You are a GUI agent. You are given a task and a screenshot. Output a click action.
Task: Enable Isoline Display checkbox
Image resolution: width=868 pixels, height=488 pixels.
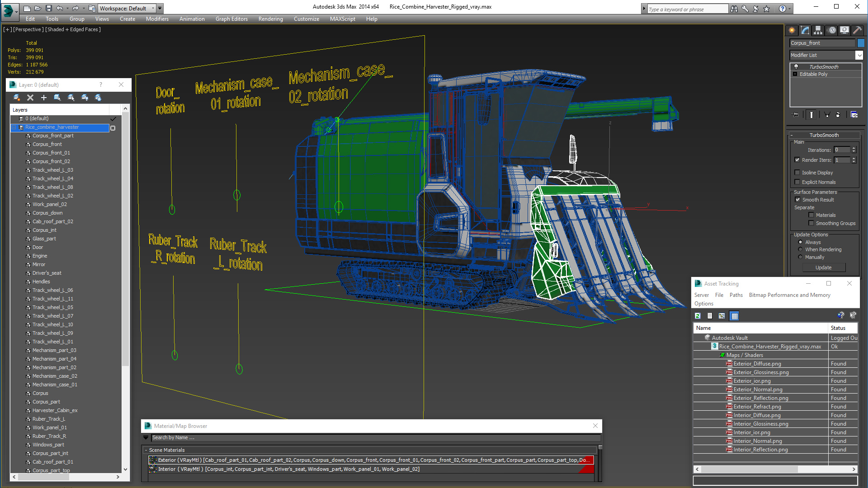tap(797, 172)
